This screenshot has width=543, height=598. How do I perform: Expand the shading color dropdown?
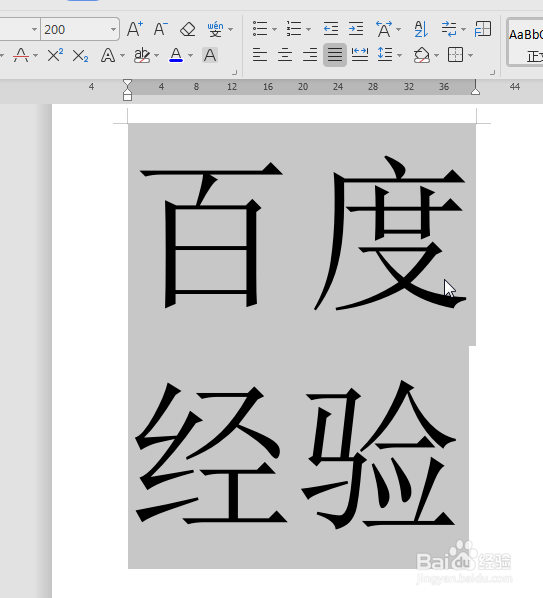(x=437, y=56)
